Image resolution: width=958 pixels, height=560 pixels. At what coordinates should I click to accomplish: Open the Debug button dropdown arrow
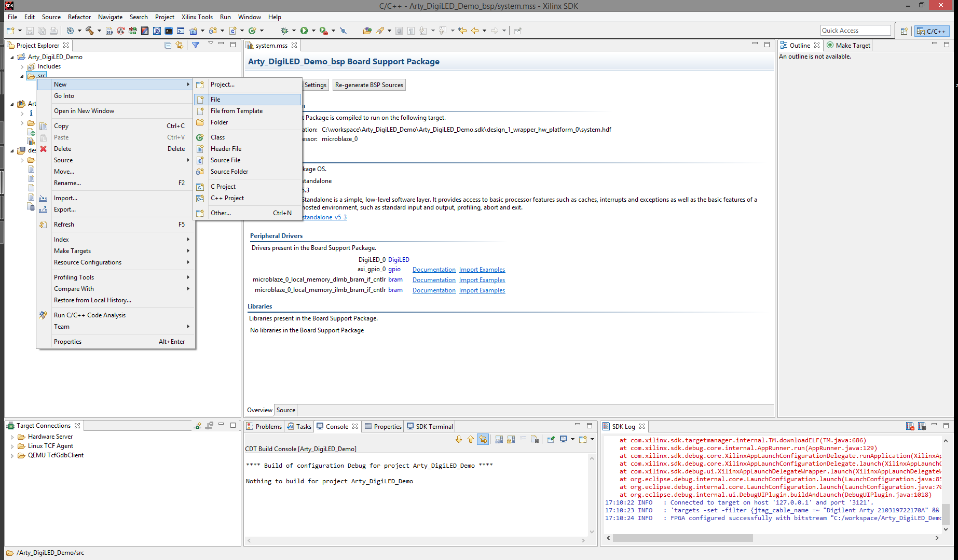(x=293, y=31)
